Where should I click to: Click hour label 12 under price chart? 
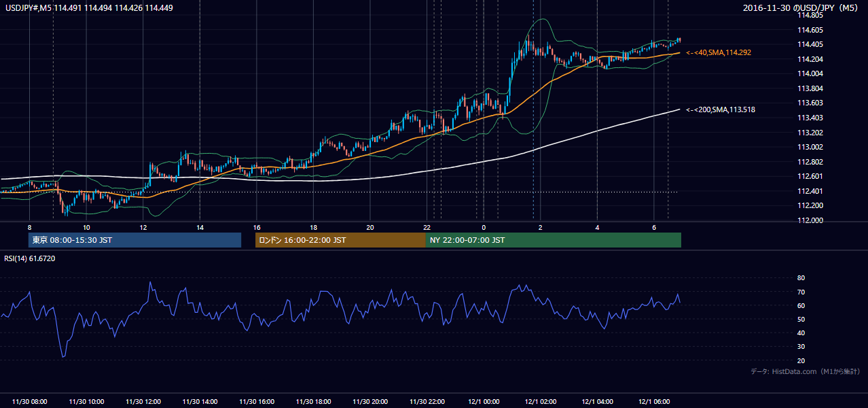(x=143, y=227)
